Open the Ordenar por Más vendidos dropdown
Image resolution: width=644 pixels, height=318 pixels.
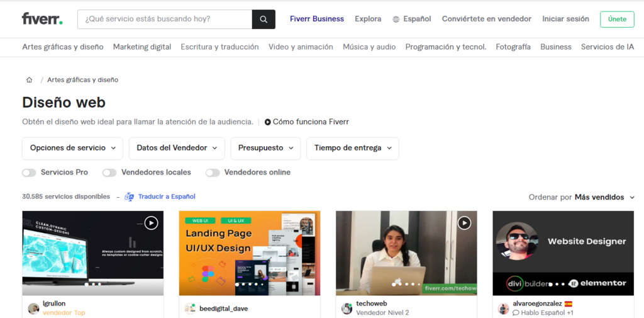[582, 198]
